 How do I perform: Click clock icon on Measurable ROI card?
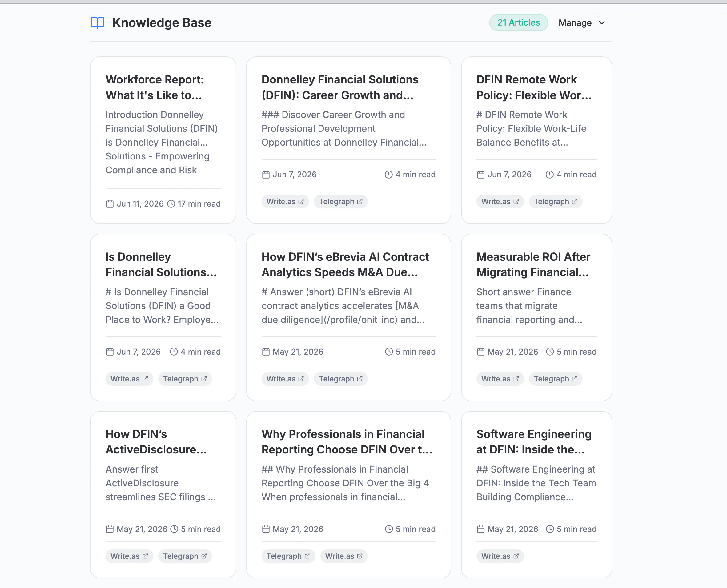[550, 352]
